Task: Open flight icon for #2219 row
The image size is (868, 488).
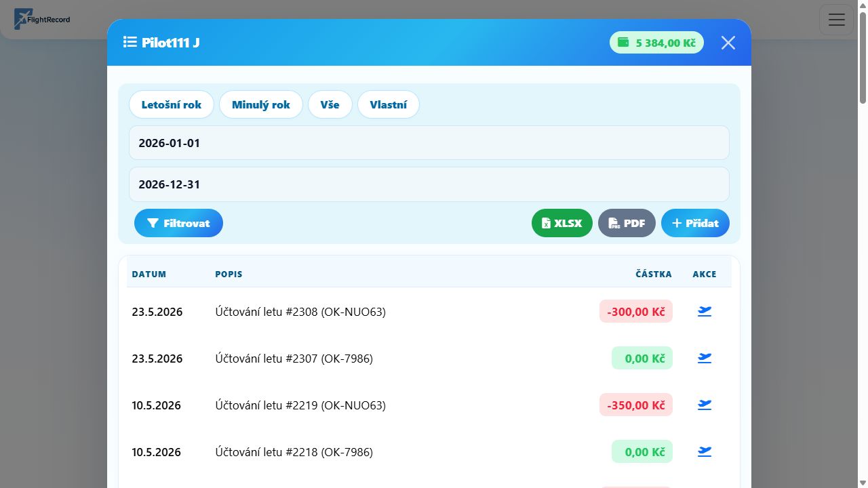Action: coord(705,405)
